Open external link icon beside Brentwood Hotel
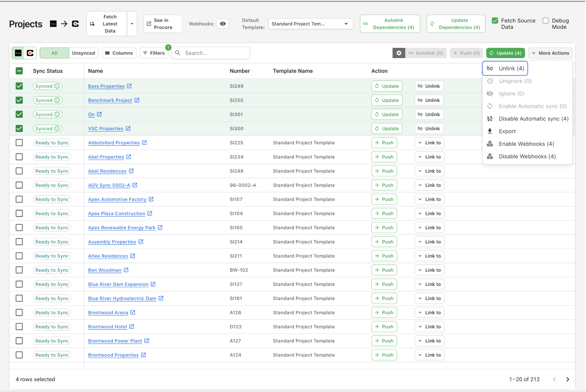Viewport: 586px width, 392px height. (132, 327)
